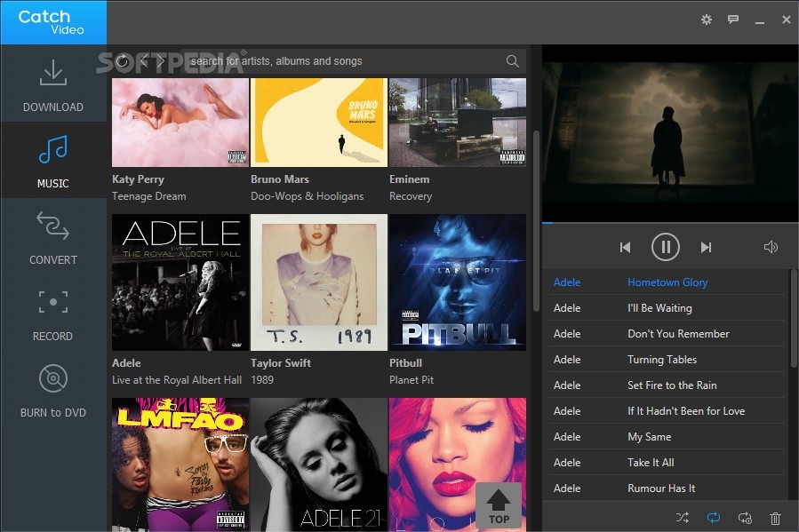This screenshot has width=799, height=532.
Task: Pause the current playback
Action: (666, 247)
